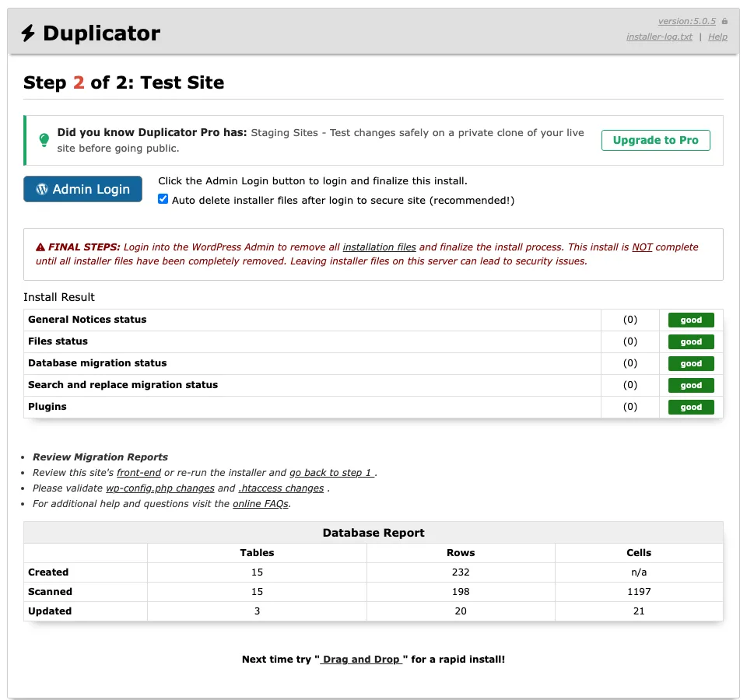This screenshot has width=747, height=700.
Task: Click the Cells column header
Action: click(x=639, y=553)
